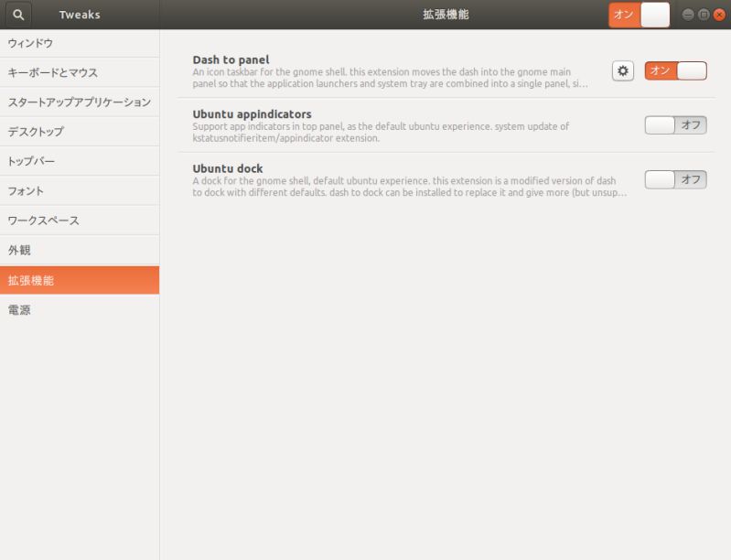The image size is (731, 560).
Task: Open トップバー settings
Action: (x=80, y=161)
